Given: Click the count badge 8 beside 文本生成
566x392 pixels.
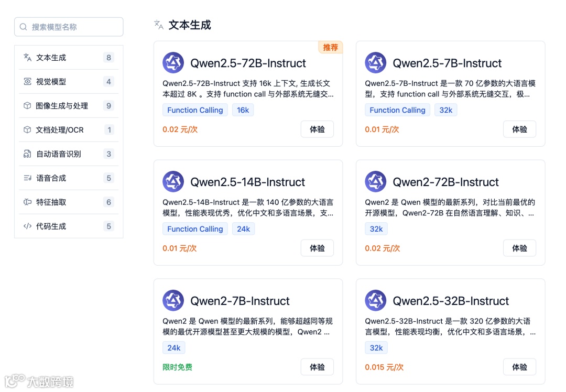Looking at the screenshot, I should 108,58.
